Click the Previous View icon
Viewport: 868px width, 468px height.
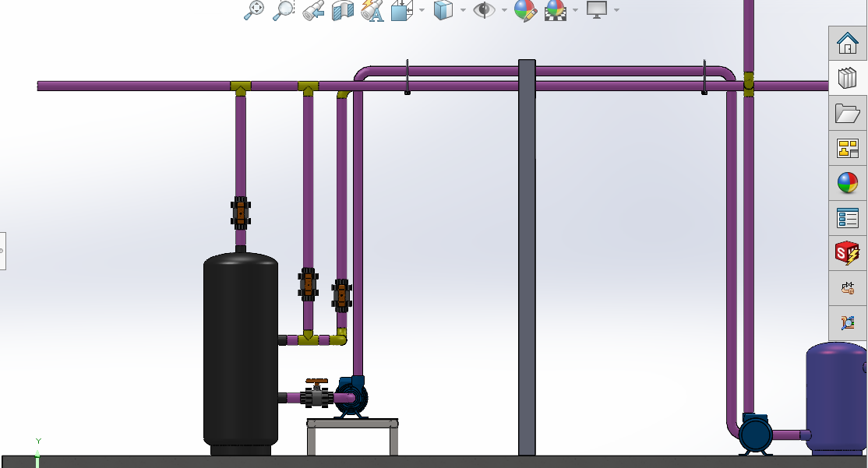point(313,10)
